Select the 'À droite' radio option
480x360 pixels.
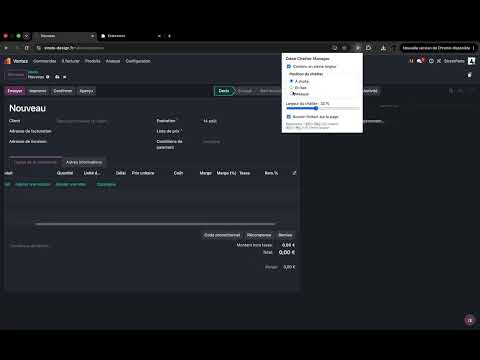291,81
